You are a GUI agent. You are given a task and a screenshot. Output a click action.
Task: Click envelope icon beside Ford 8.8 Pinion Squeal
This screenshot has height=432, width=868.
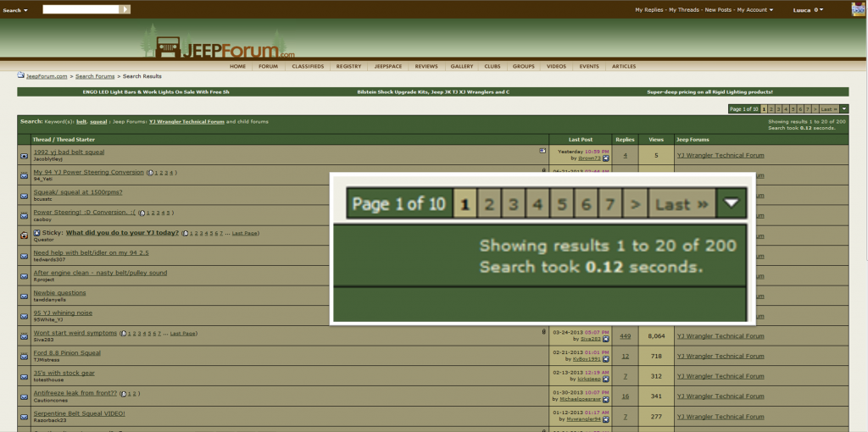click(x=25, y=357)
